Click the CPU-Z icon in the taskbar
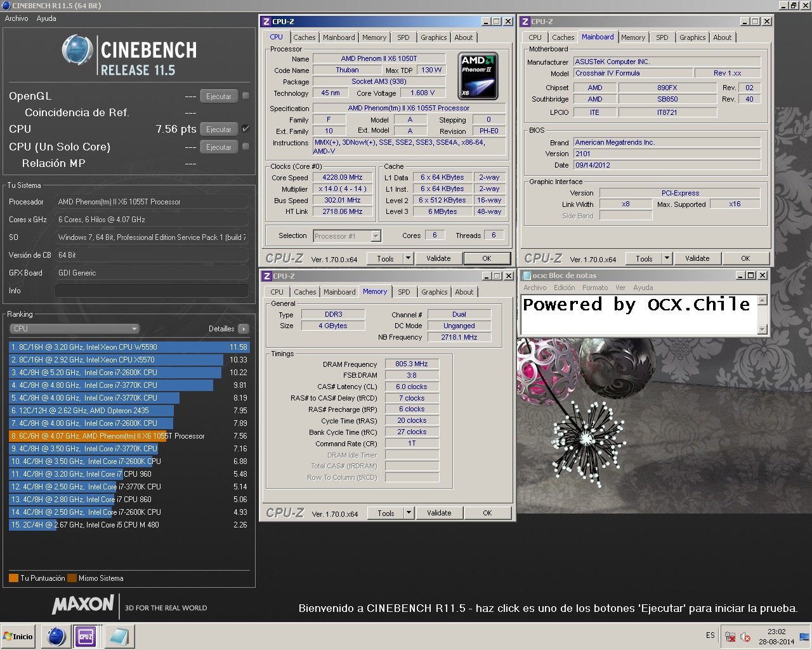This screenshot has width=812, height=650. pos(86,636)
